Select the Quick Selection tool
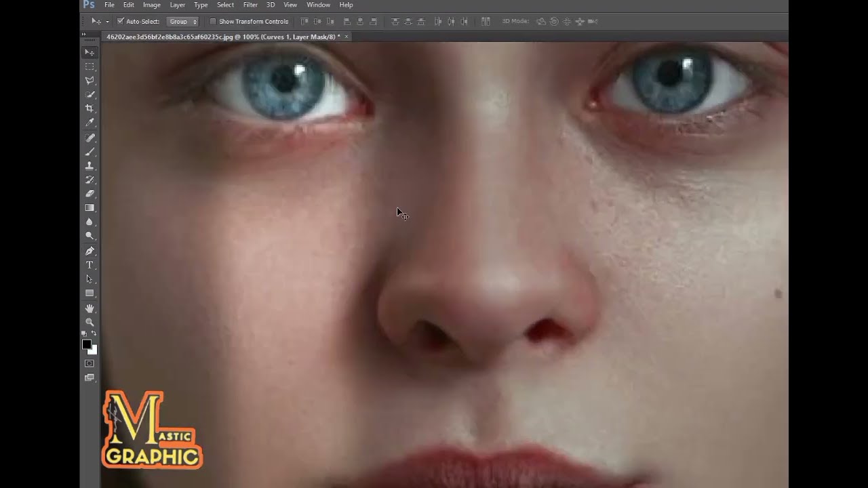The height and width of the screenshot is (488, 868). point(90,95)
